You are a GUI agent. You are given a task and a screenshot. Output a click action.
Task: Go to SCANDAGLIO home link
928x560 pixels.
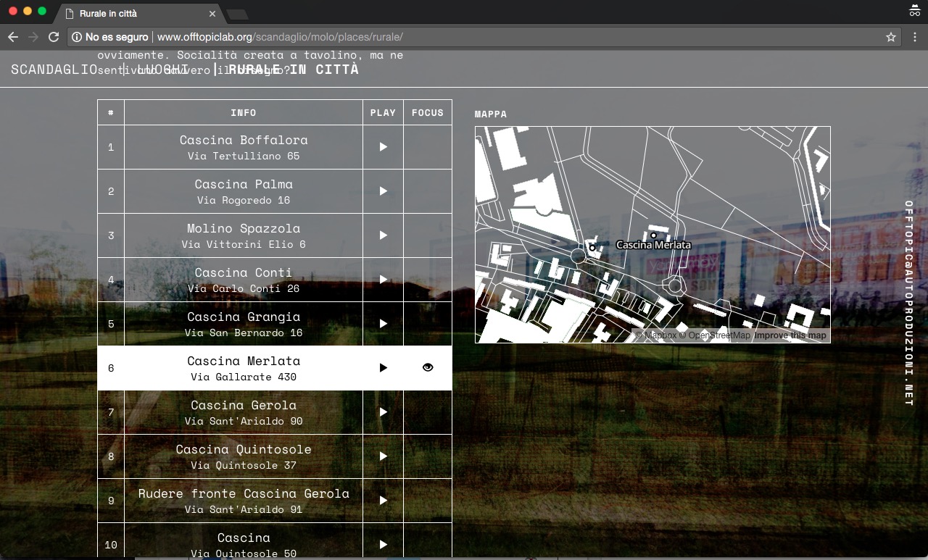pos(54,70)
